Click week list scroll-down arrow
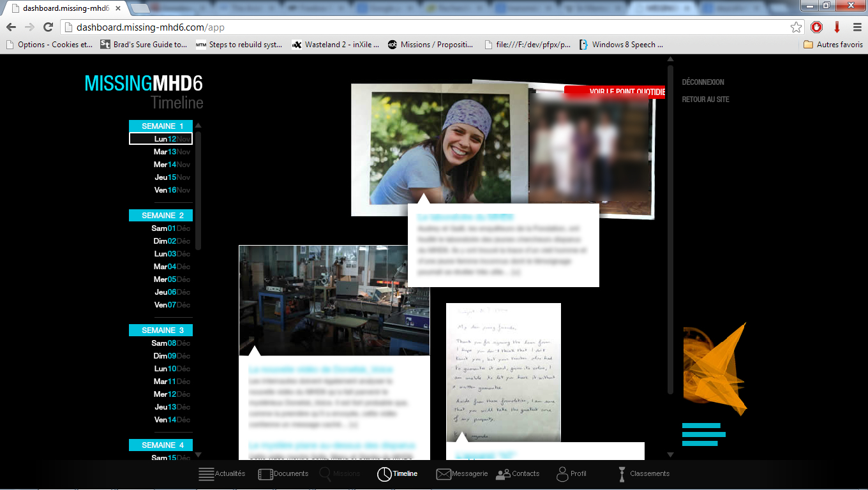Screen dimensions: 868x490 pyautogui.click(x=198, y=455)
